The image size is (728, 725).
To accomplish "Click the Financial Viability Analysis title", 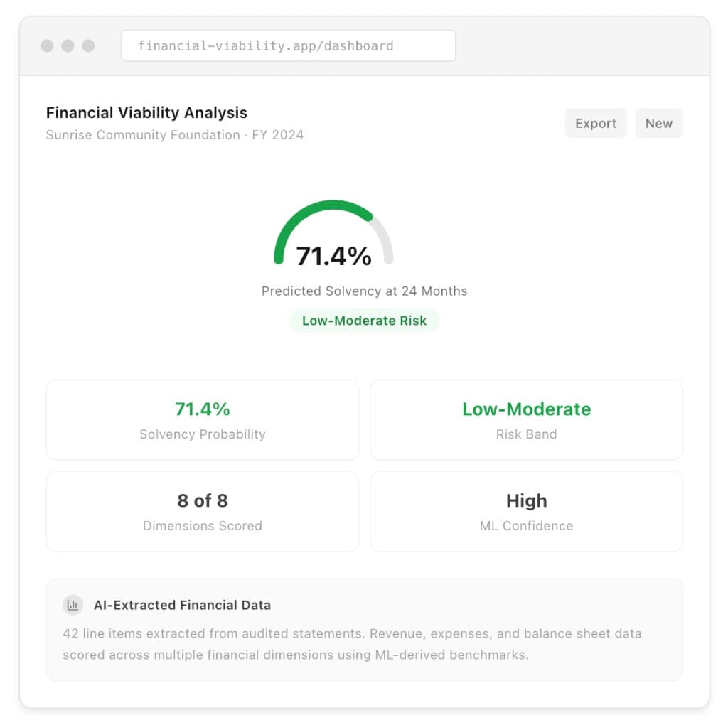I will tap(146, 112).
